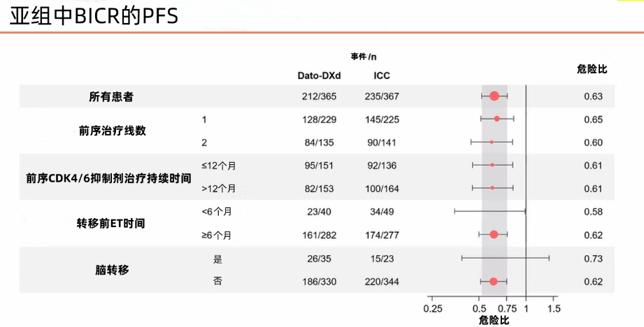Image resolution: width=644 pixels, height=327 pixels.
Task: Click the 0.25 tick on x-axis
Action: tap(433, 308)
